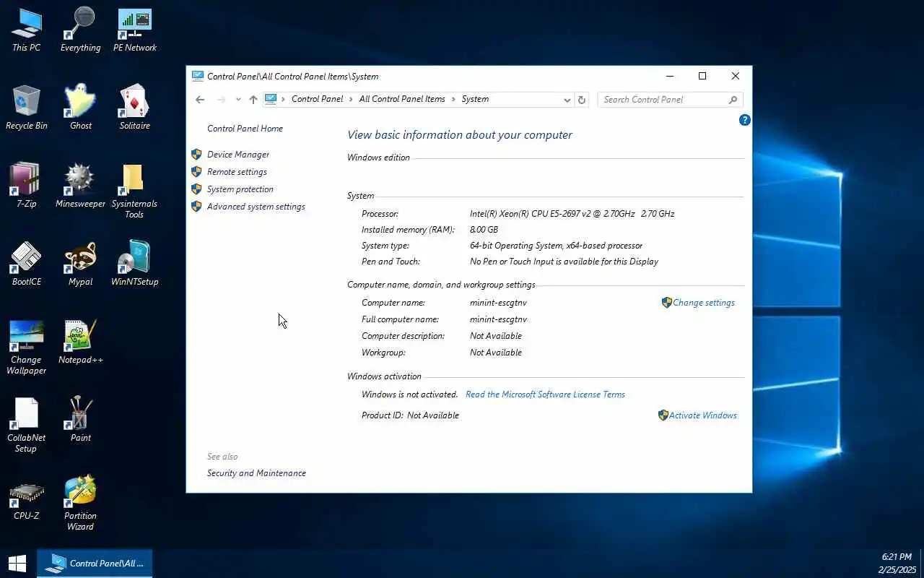Expand chevron after All Control Panel Items

pyautogui.click(x=454, y=100)
